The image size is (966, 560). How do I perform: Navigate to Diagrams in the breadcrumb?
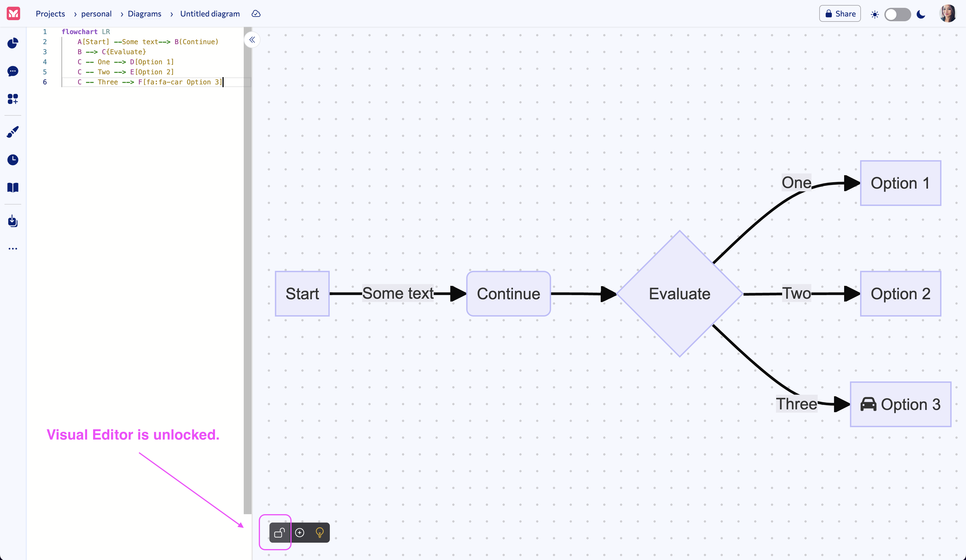point(145,14)
